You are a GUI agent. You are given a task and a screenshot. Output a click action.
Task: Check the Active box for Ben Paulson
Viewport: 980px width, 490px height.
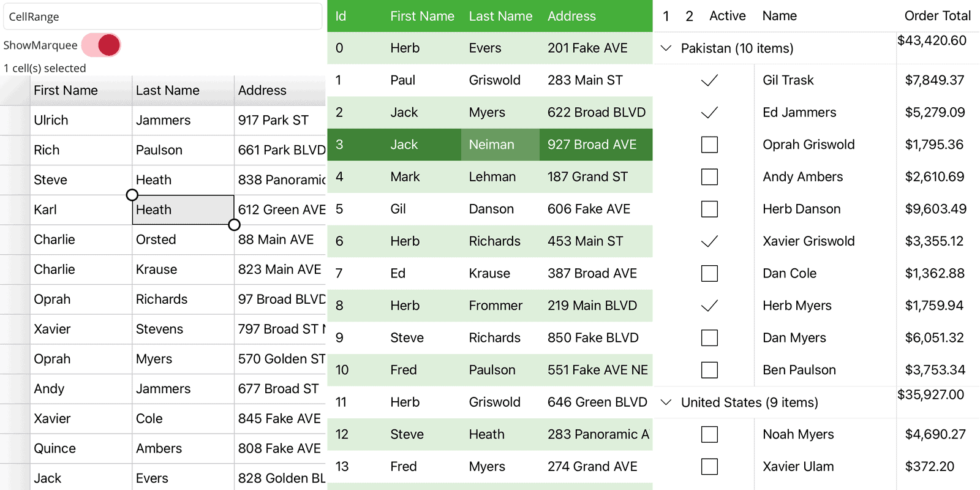point(709,370)
